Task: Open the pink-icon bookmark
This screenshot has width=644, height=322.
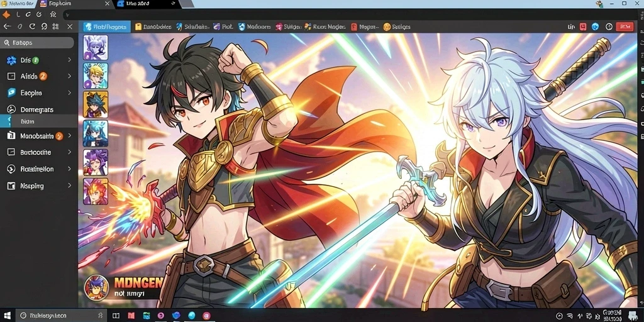Action: [287, 26]
